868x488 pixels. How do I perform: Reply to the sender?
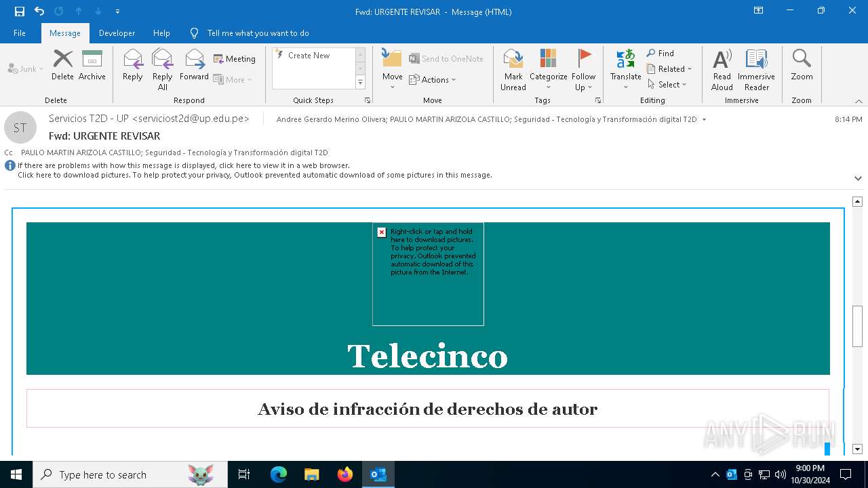click(x=133, y=66)
